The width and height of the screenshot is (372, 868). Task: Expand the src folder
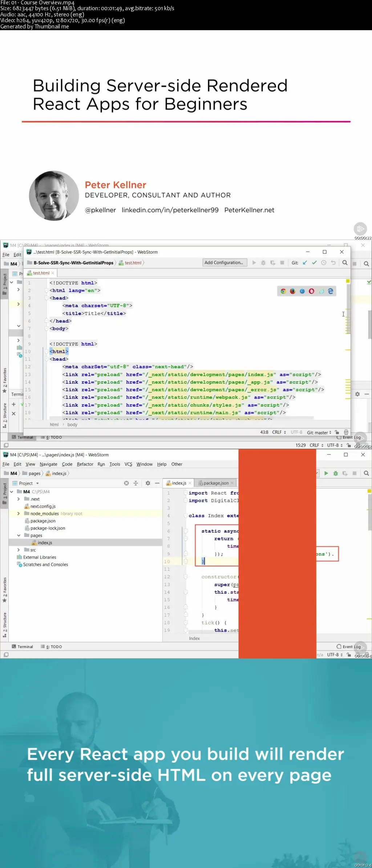point(19,550)
